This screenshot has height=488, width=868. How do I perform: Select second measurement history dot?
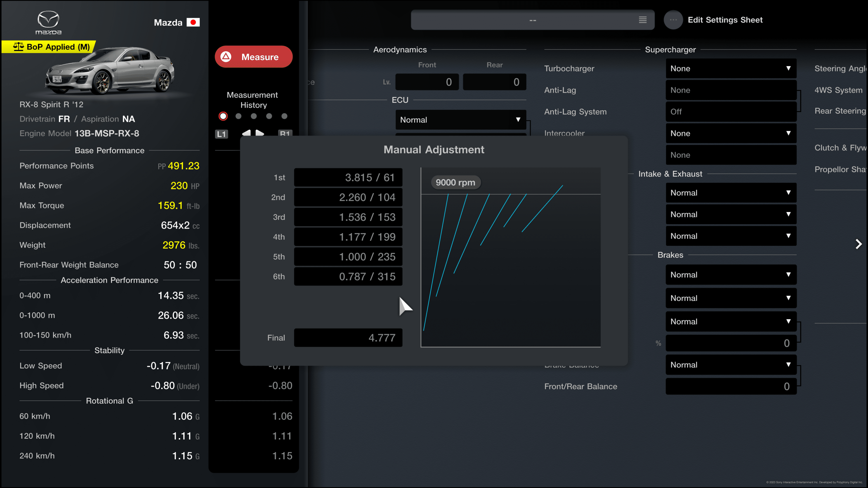[x=238, y=116]
